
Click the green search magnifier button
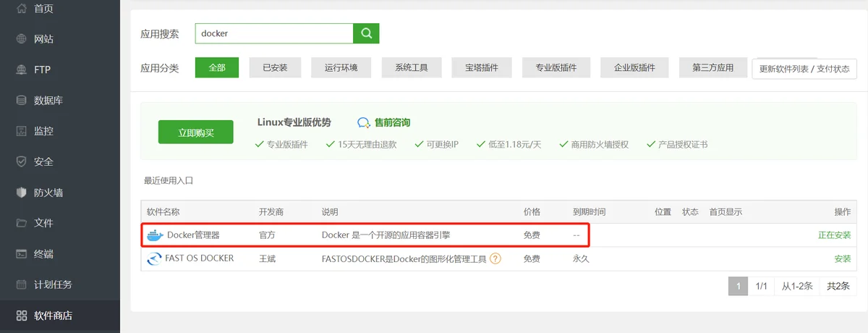[x=366, y=33]
